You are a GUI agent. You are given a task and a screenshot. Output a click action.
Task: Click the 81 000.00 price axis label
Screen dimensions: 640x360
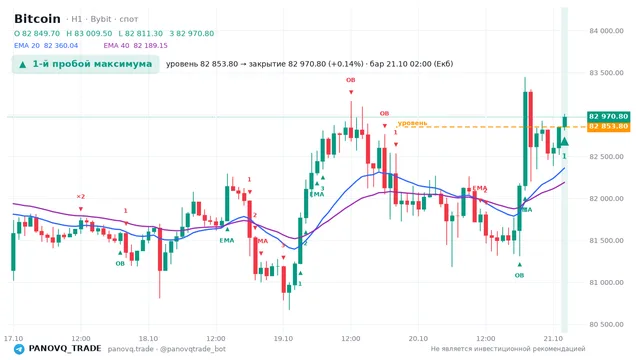(x=607, y=282)
